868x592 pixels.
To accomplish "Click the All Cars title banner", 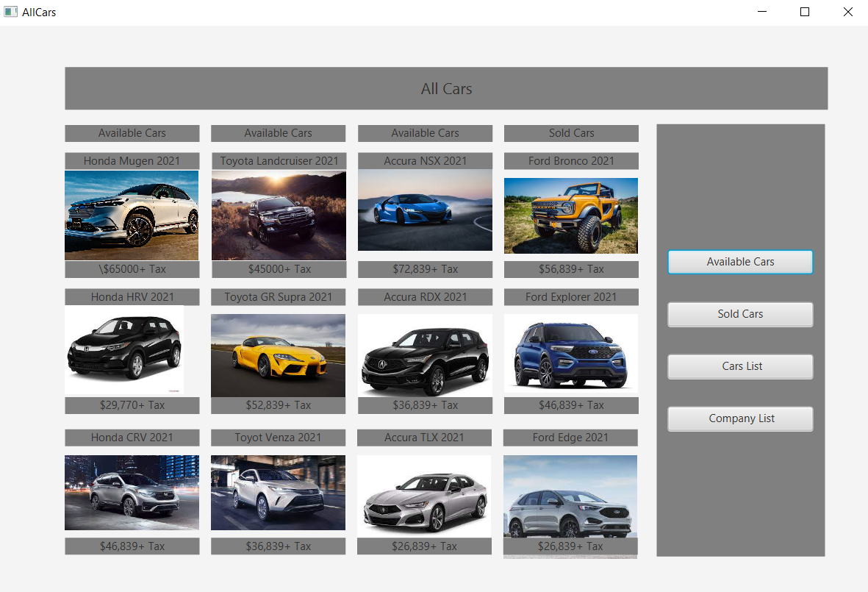I will click(446, 88).
